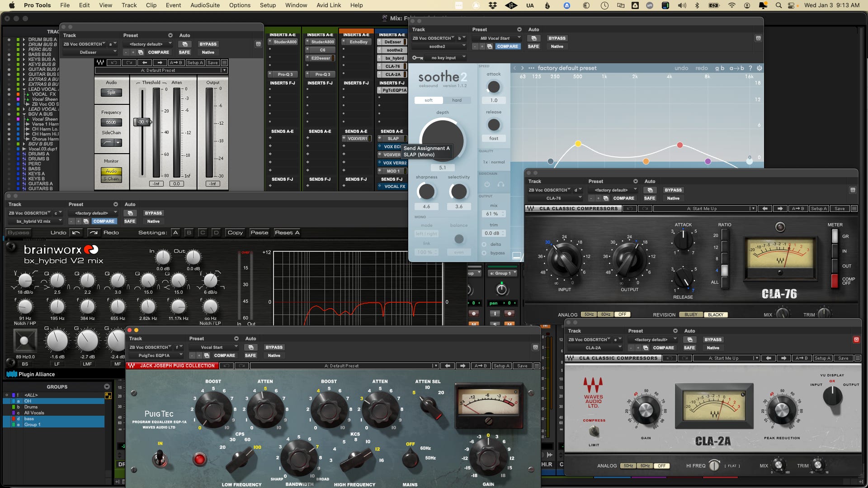The height and width of the screenshot is (488, 868).
Task: Click the CLA-76 previous preset left arrow
Action: click(x=765, y=209)
